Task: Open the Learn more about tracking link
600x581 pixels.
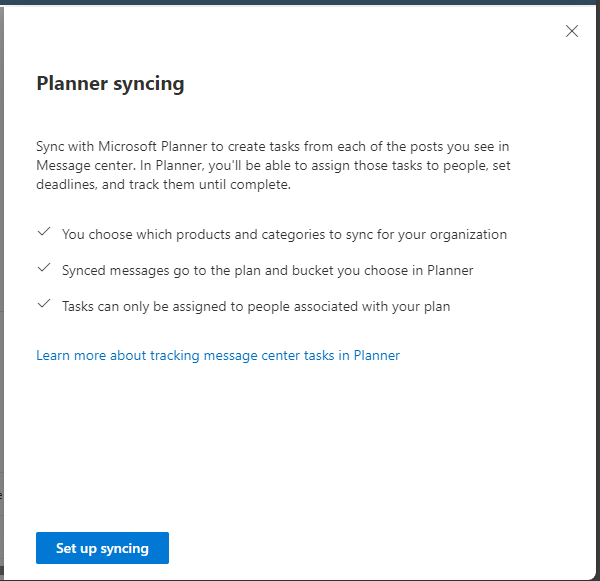Action: tap(218, 355)
